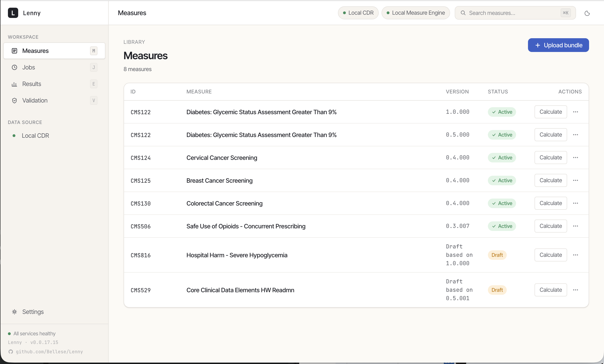Click the Cervical Cancer Screening measure name
This screenshot has height=364, width=604.
tap(222, 158)
